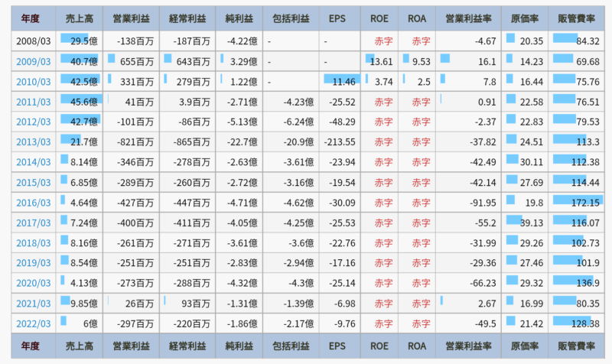The image size is (612, 364).
Task: Click top header ROA
Action: 417,18
